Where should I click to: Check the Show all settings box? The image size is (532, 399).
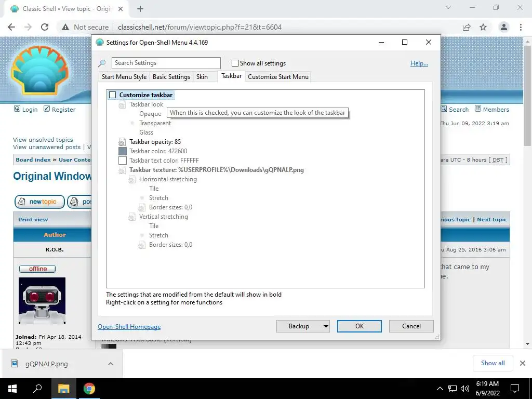pos(235,63)
